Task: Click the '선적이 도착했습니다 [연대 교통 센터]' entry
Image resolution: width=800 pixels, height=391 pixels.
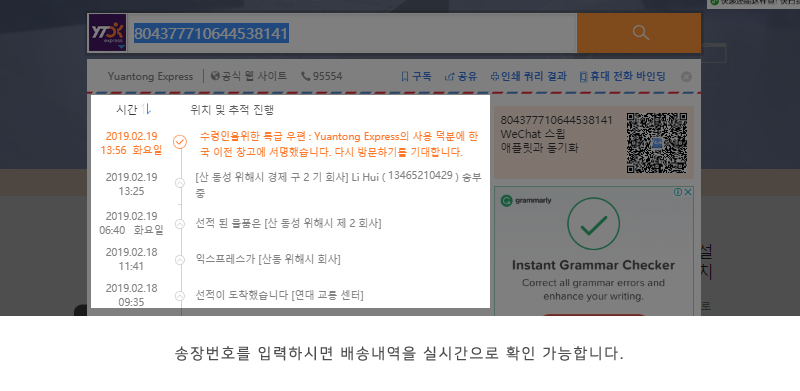Action: (x=280, y=295)
